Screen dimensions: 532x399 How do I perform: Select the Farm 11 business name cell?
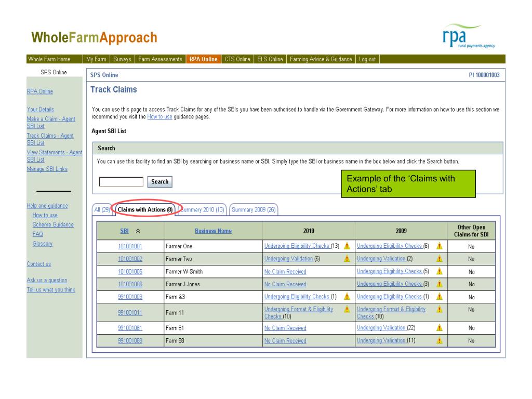[x=213, y=312]
